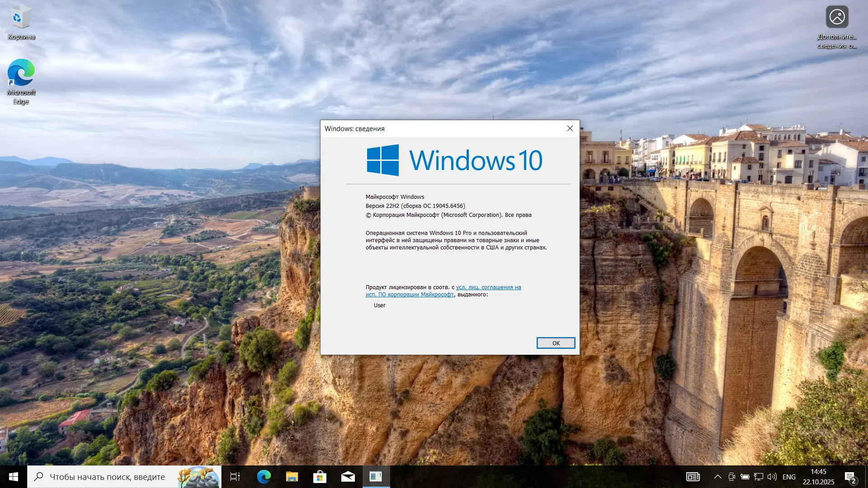Switch the ENG input language indicator
This screenshot has width=868, height=488.
789,477
